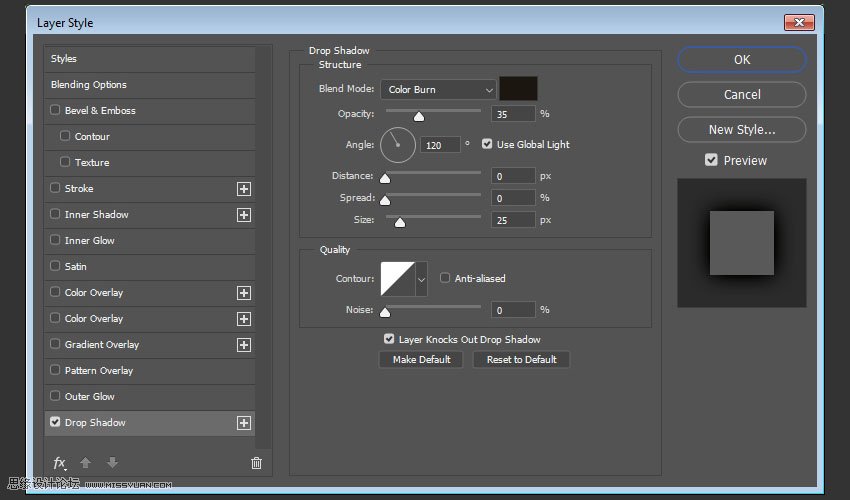Enable the Bevel & Emboss checkbox
The height and width of the screenshot is (500, 850).
pyautogui.click(x=55, y=110)
